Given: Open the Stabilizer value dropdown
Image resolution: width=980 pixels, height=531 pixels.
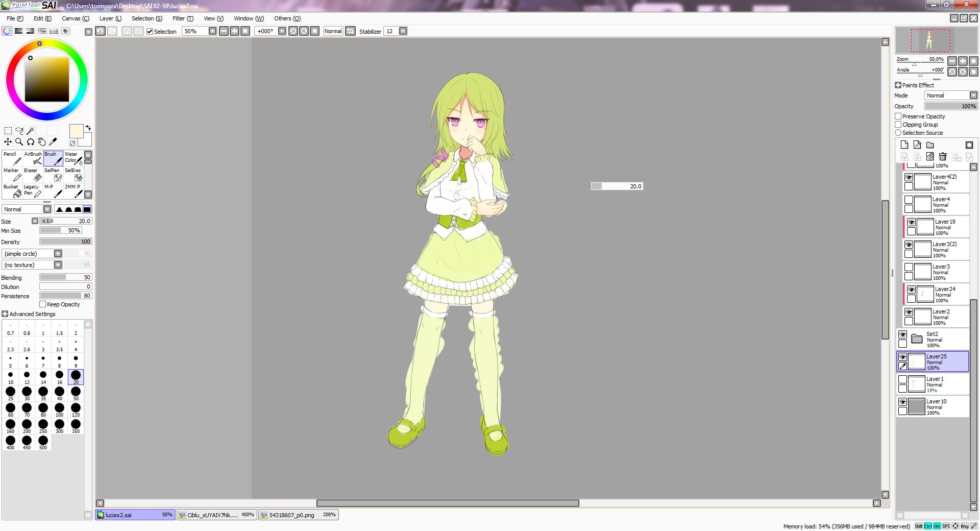Looking at the screenshot, I should [x=403, y=31].
